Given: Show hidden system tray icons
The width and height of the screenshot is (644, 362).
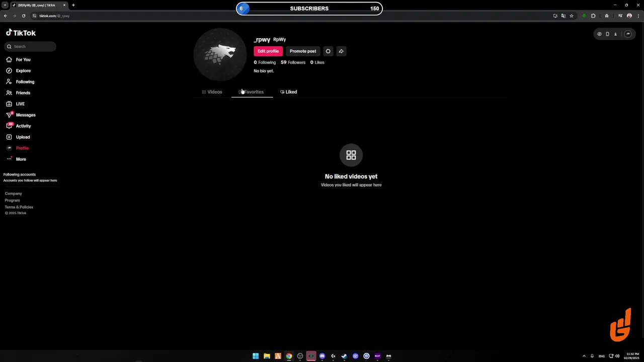Looking at the screenshot, I should pyautogui.click(x=584, y=356).
